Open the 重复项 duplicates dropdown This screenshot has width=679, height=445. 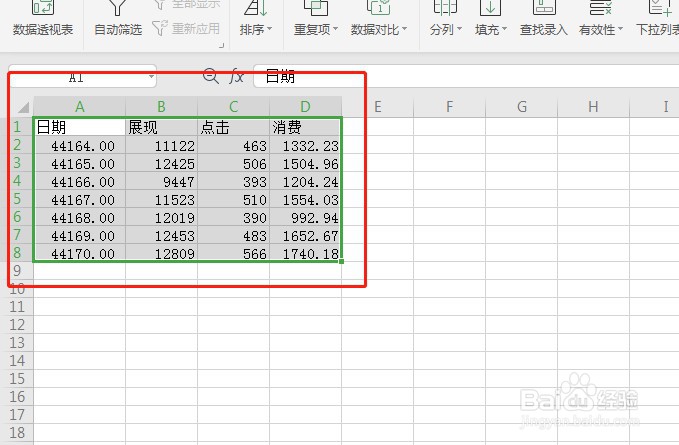coord(316,19)
